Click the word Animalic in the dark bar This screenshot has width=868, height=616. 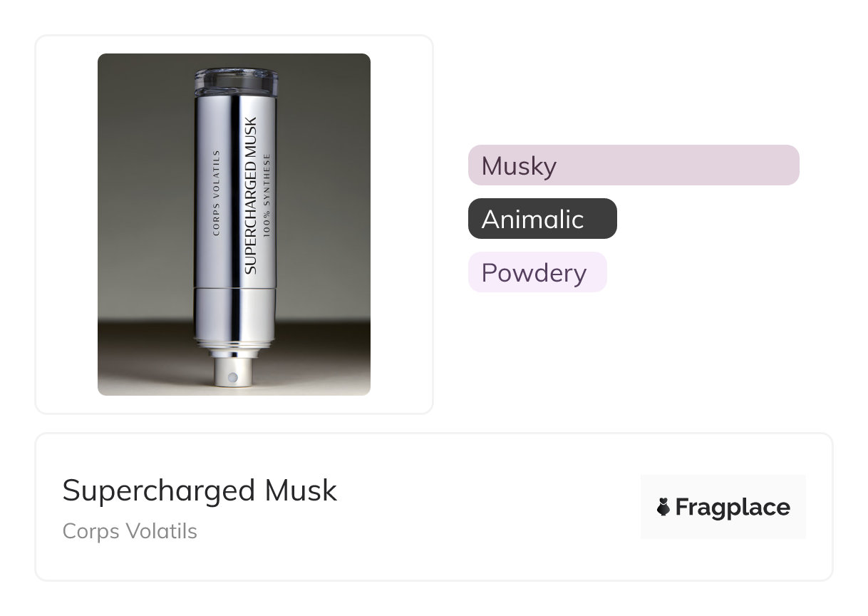(x=532, y=220)
